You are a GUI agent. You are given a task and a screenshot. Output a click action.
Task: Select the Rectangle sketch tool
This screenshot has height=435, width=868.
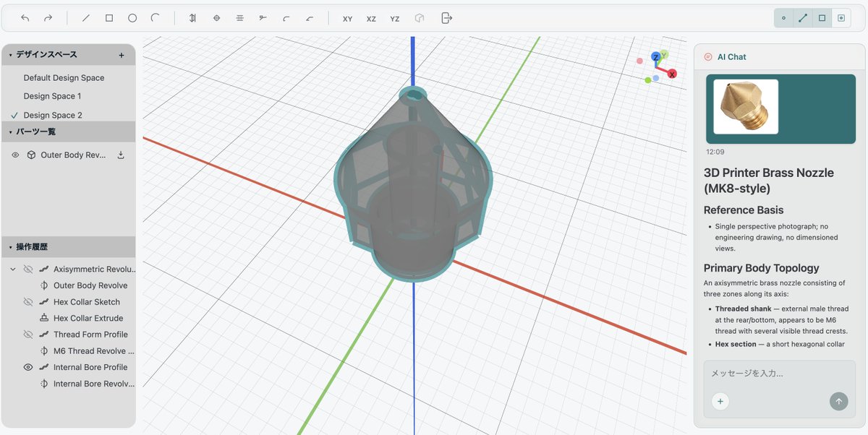(x=109, y=18)
